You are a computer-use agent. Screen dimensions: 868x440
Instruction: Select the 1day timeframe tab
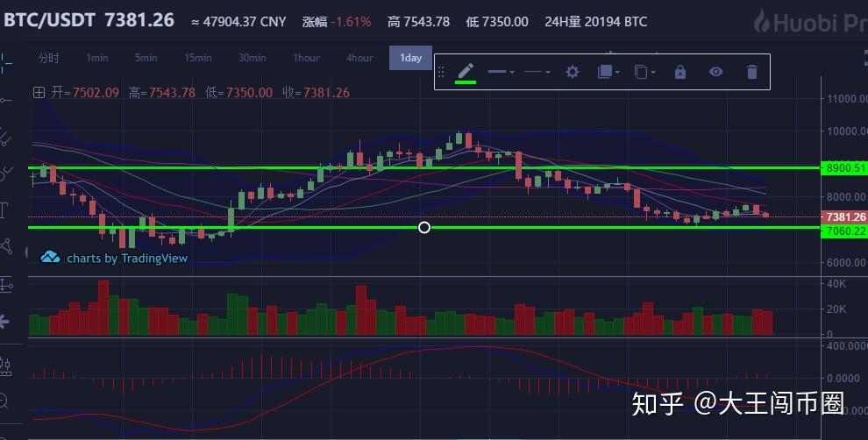[410, 58]
